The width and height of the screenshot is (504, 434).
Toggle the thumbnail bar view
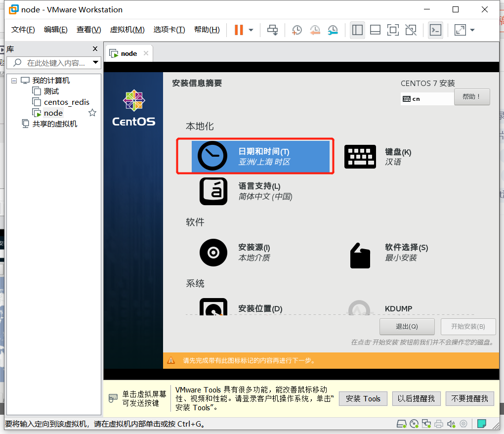click(375, 30)
